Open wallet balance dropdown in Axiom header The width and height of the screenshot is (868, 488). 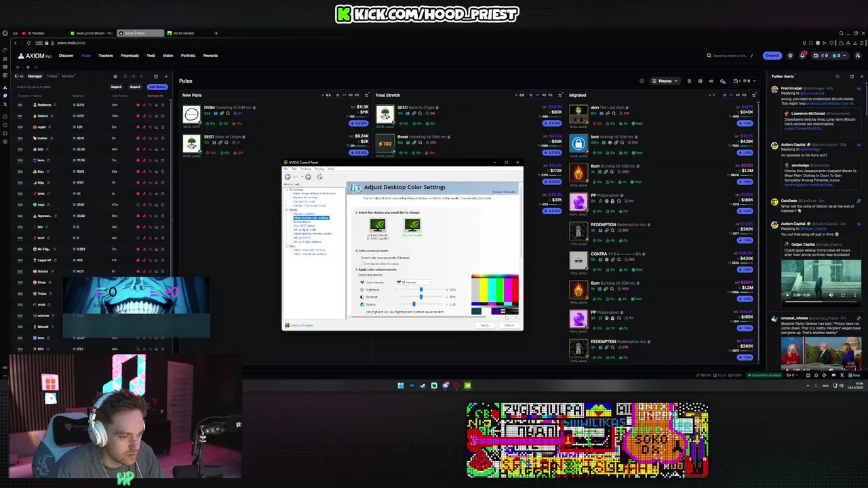pos(830,56)
